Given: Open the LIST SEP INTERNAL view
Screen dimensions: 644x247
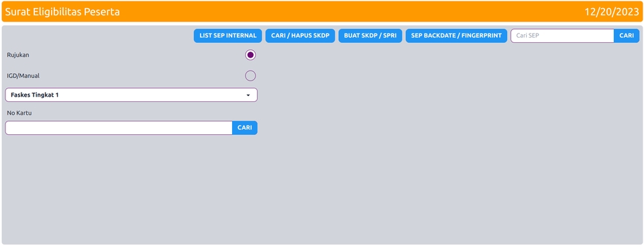Looking at the screenshot, I should pos(227,36).
